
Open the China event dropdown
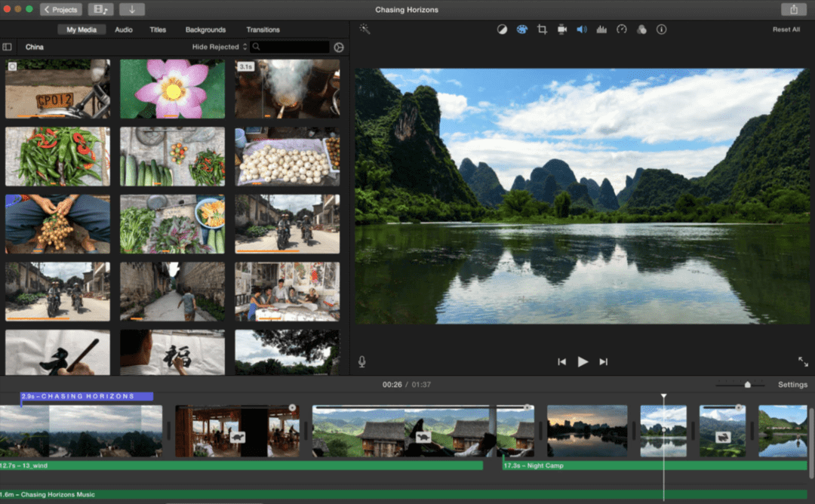pos(34,46)
